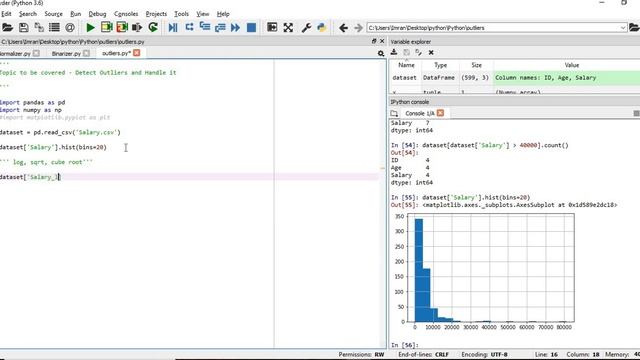640x360 pixels.
Task: Run cell and advance
Action: pyautogui.click(x=122, y=27)
